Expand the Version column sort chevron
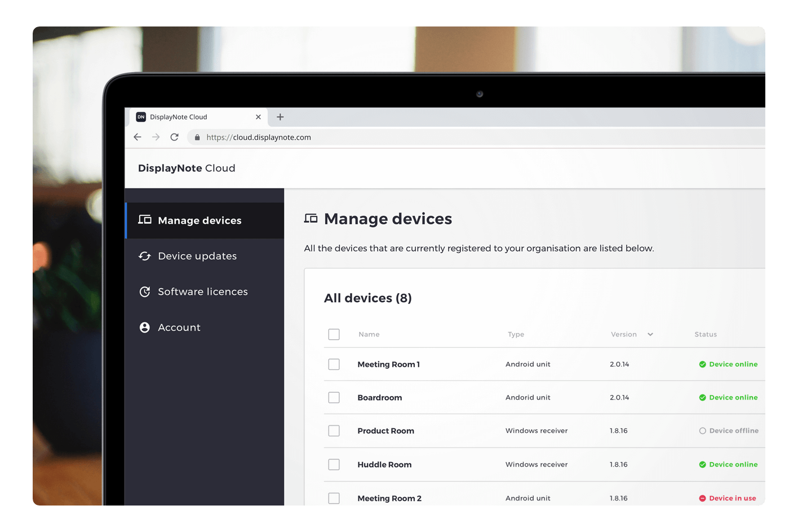Viewport: 798px width, 532px height. pyautogui.click(x=650, y=334)
